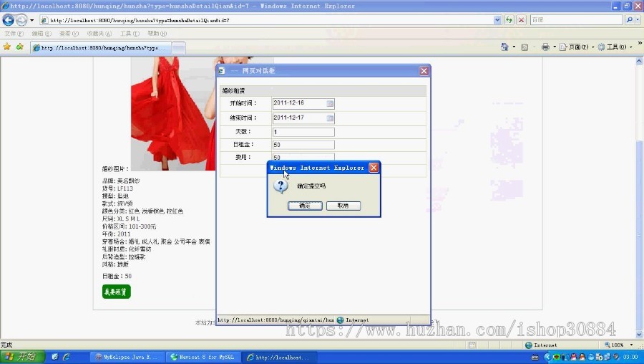This screenshot has height=364, width=644.
Task: Switch to Navicat 8 for MySQL taskbar button
Action: pyautogui.click(x=203, y=357)
